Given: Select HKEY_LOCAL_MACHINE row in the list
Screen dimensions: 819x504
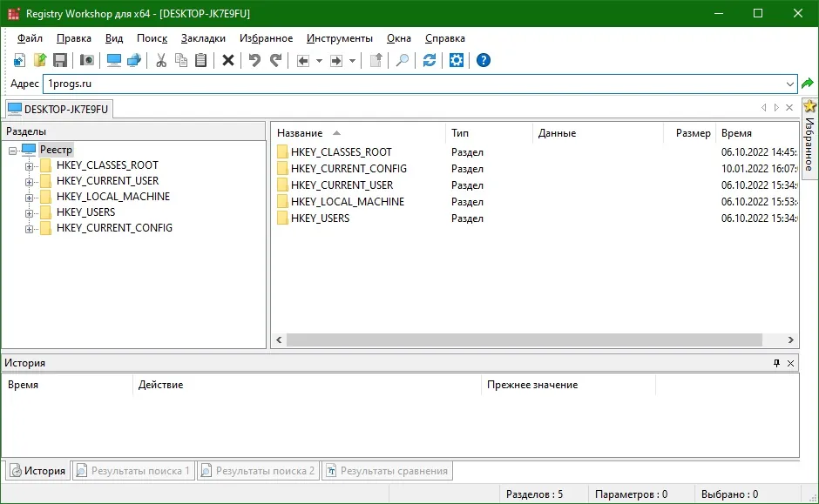Looking at the screenshot, I should [x=536, y=201].
